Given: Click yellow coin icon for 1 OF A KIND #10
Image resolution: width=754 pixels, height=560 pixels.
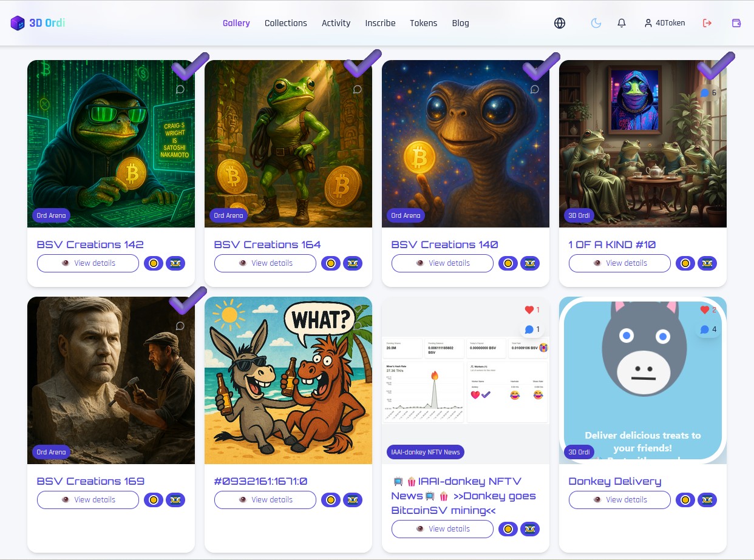Looking at the screenshot, I should [685, 263].
